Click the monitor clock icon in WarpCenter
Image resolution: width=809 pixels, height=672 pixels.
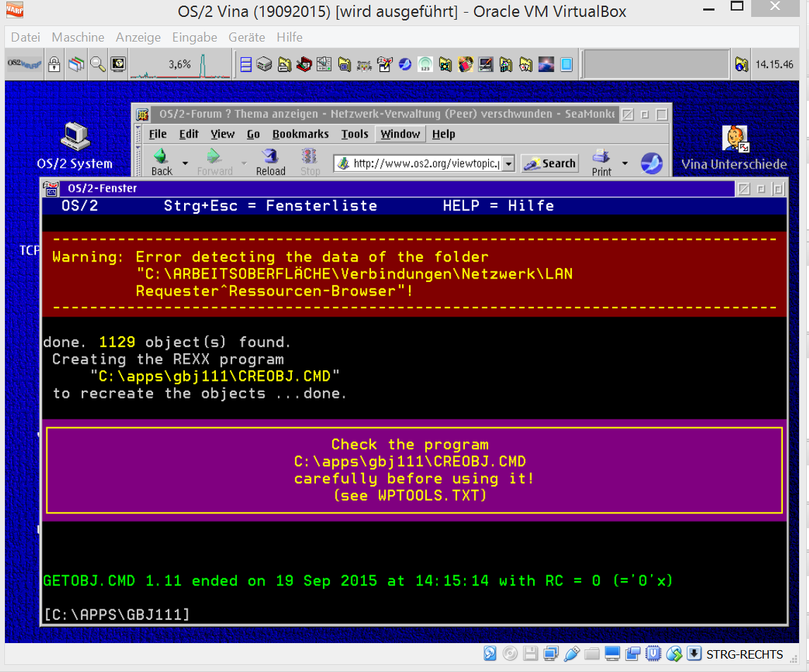pyautogui.click(x=118, y=64)
